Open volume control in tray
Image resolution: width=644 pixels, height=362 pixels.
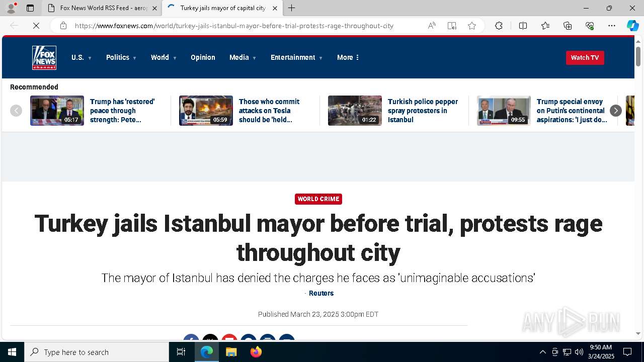(x=579, y=352)
